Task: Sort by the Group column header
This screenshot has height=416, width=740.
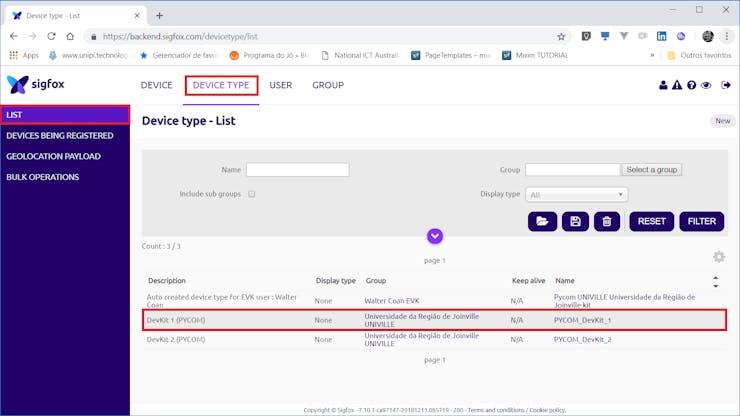Action: [376, 280]
